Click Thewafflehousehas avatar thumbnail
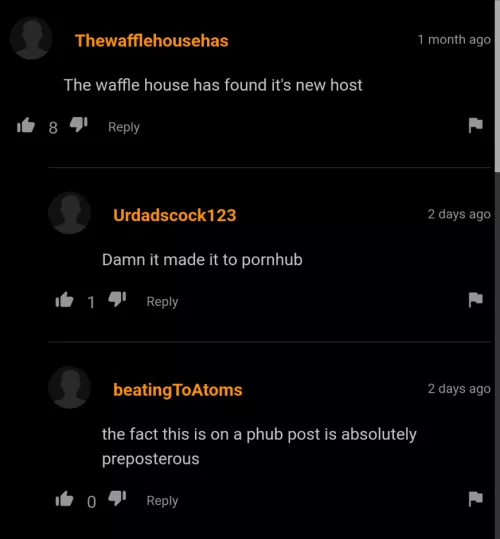The width and height of the screenshot is (500, 539). tap(31, 38)
